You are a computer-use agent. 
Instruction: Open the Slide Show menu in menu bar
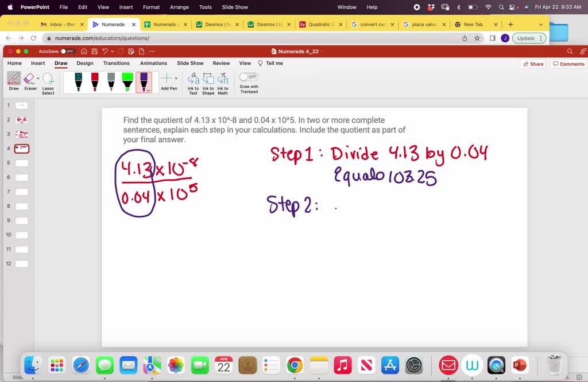pos(234,7)
